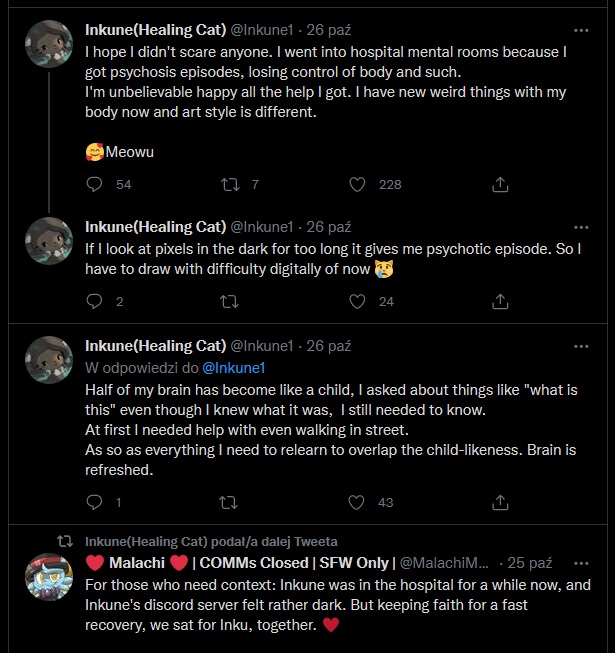Like the tweet with 228 likes
Viewport: 615px width, 653px height.
357,184
